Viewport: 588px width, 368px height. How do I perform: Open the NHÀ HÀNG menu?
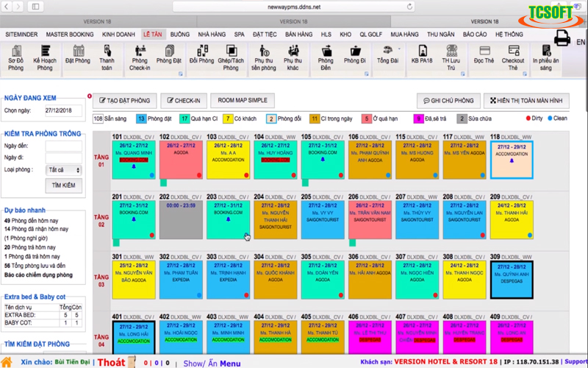pos(212,35)
